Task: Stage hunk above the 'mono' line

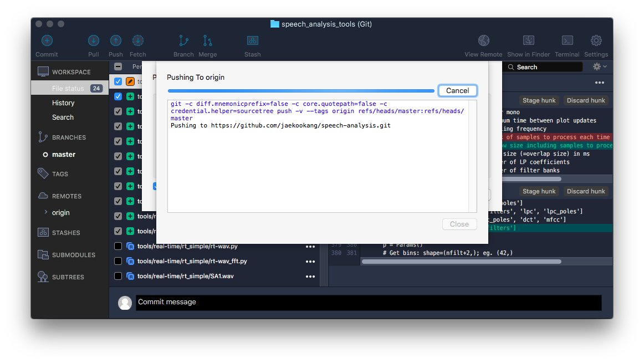Action: (x=539, y=100)
